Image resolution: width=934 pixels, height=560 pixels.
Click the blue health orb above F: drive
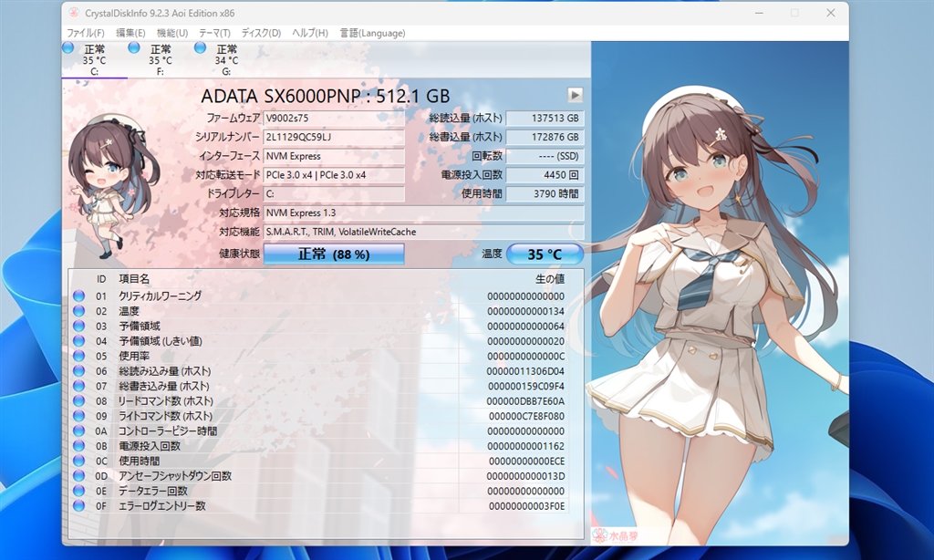[x=134, y=47]
